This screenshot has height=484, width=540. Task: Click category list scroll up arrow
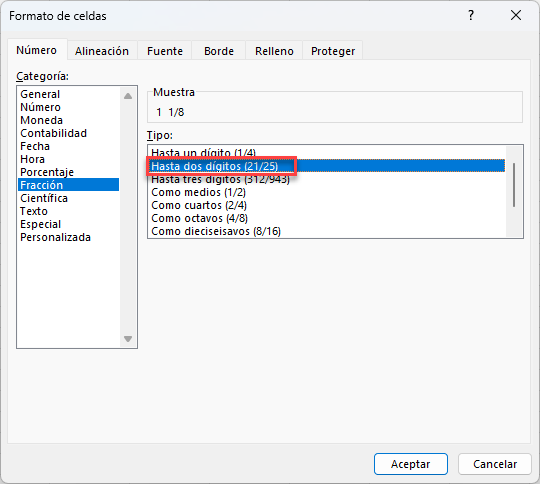click(128, 96)
